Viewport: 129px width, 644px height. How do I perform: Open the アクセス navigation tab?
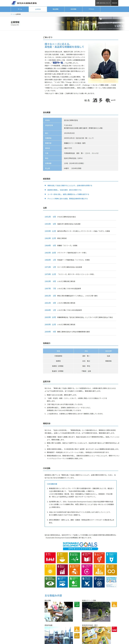(x=91, y=9)
